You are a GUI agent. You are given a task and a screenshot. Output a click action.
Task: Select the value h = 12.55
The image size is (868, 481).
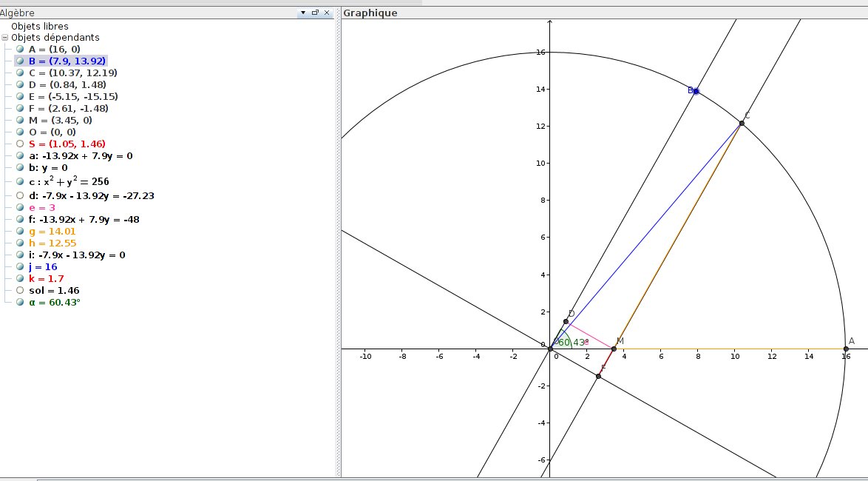pyautogui.click(x=52, y=243)
